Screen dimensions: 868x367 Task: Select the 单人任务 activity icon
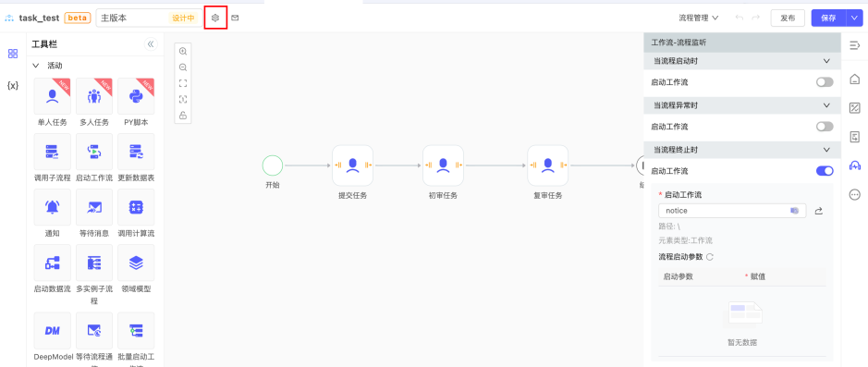point(53,96)
